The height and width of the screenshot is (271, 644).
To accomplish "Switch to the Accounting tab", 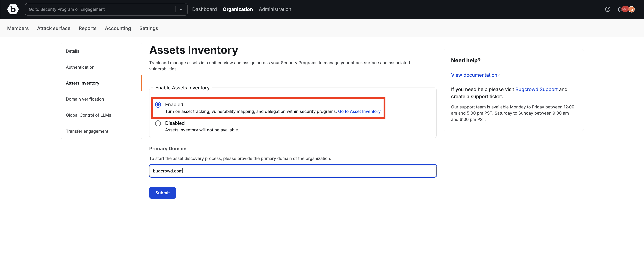I will (118, 28).
